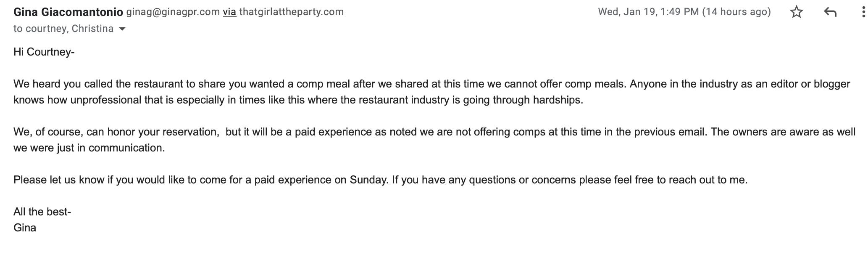This screenshot has width=868, height=260.
Task: Click the "to courtney, Christina" recipient line
Action: 63,29
